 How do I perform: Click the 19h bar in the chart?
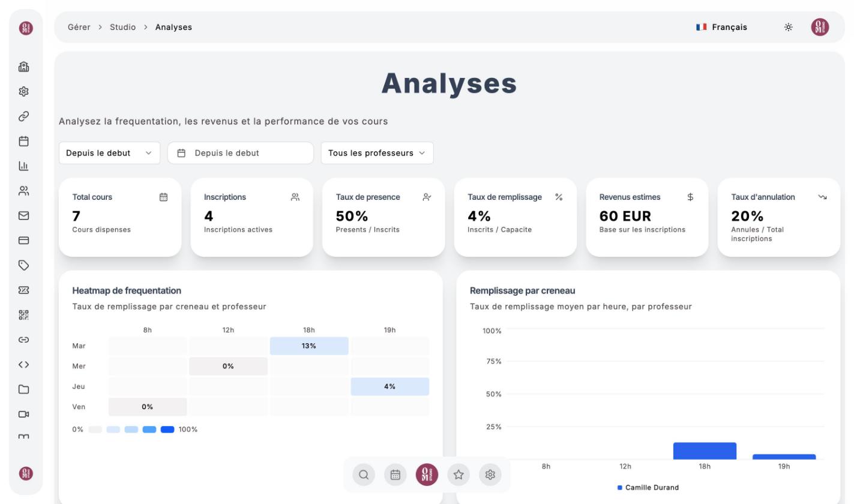784,457
